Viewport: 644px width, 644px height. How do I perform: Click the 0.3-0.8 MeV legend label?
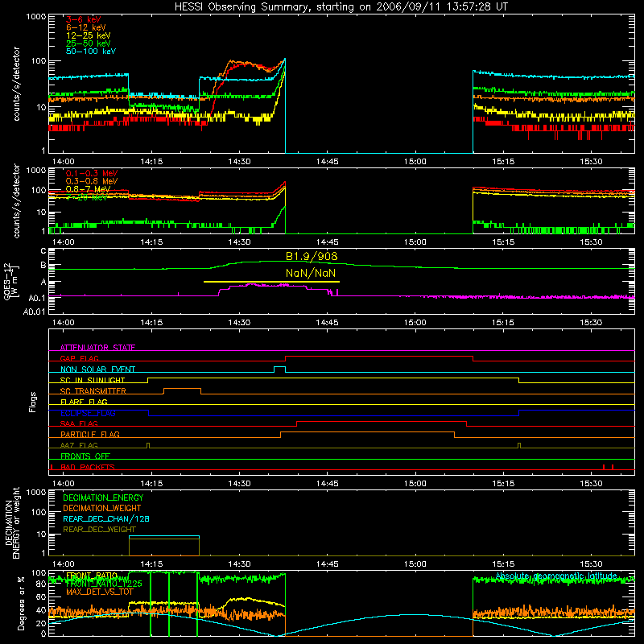92,181
